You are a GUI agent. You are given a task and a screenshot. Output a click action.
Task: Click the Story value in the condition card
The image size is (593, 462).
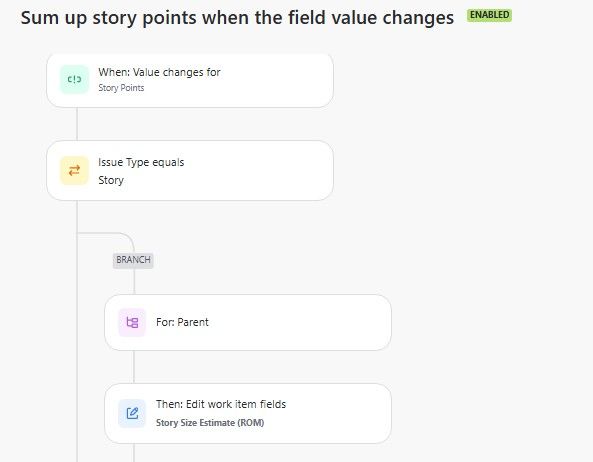[111, 180]
